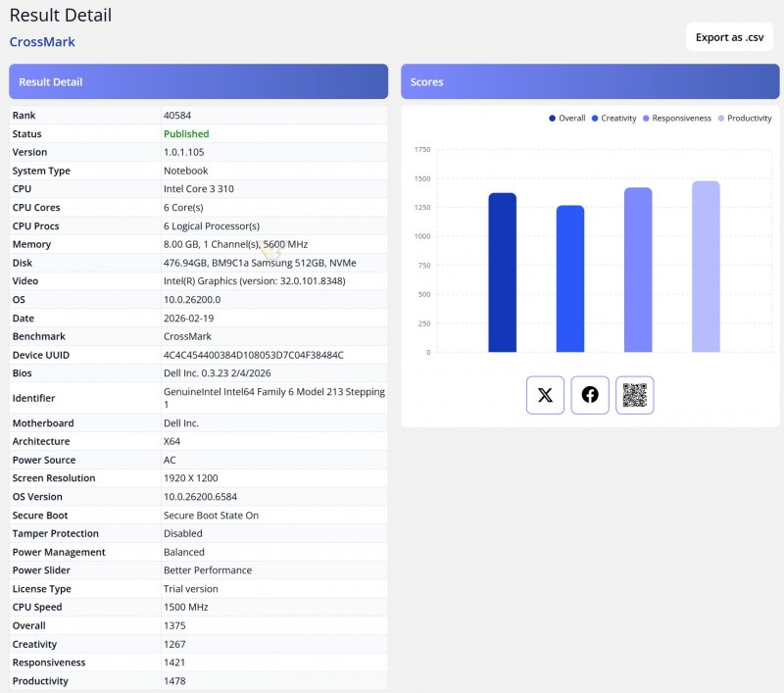Click the Scores panel header
The width and height of the screenshot is (784, 693).
pyautogui.click(x=590, y=82)
